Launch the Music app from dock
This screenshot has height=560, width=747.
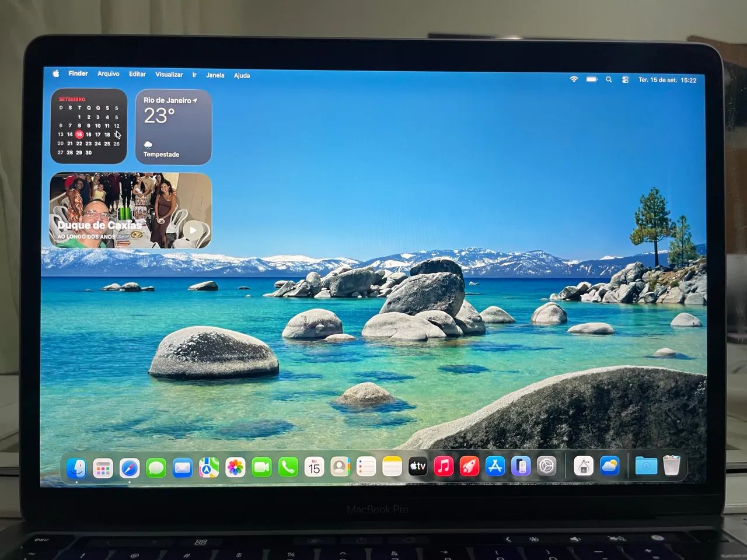pos(444,466)
